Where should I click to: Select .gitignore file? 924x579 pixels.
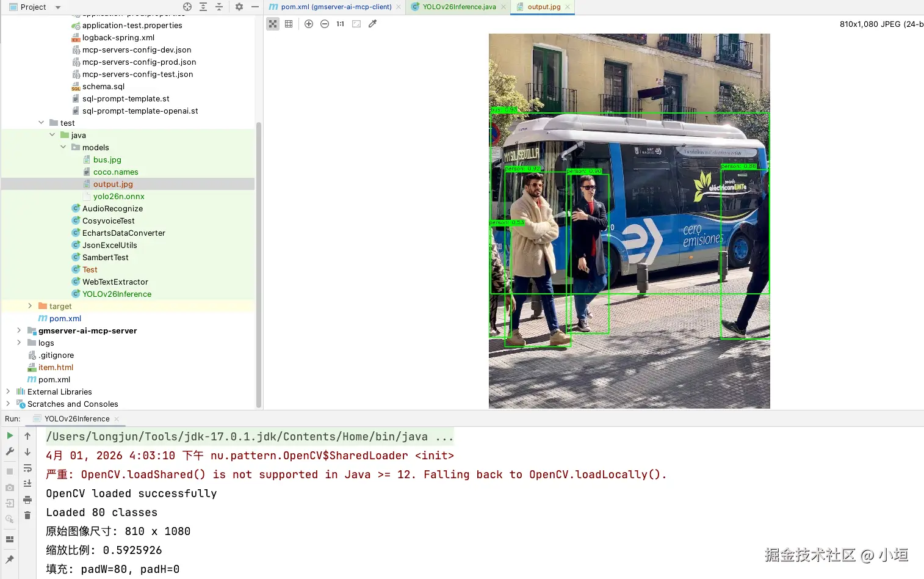click(x=57, y=355)
